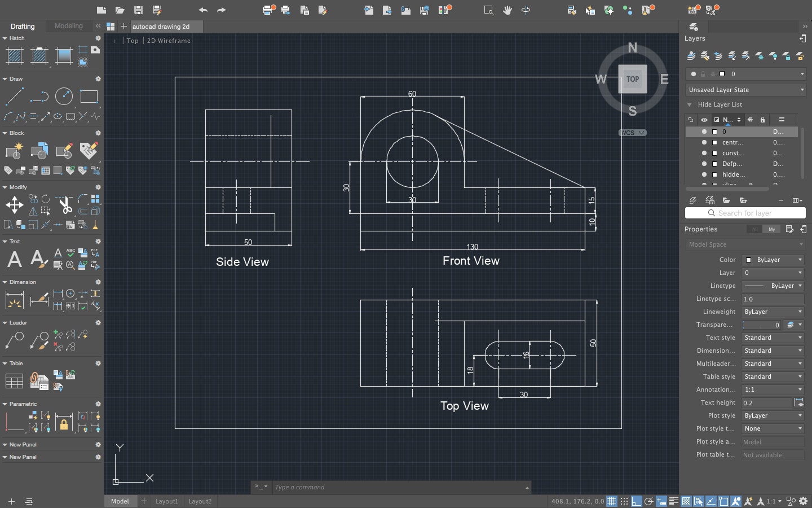
Task: Toggle snap mode in the status bar
Action: (625, 501)
